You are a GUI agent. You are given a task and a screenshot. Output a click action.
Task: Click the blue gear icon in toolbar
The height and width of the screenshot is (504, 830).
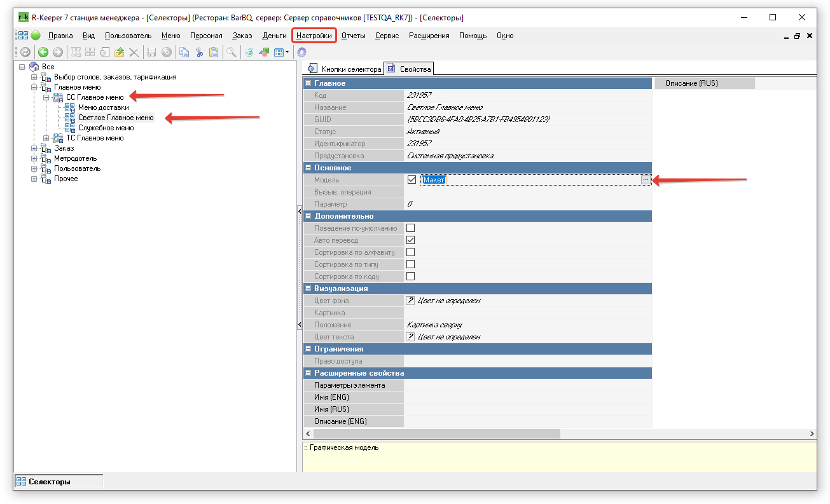(x=302, y=53)
